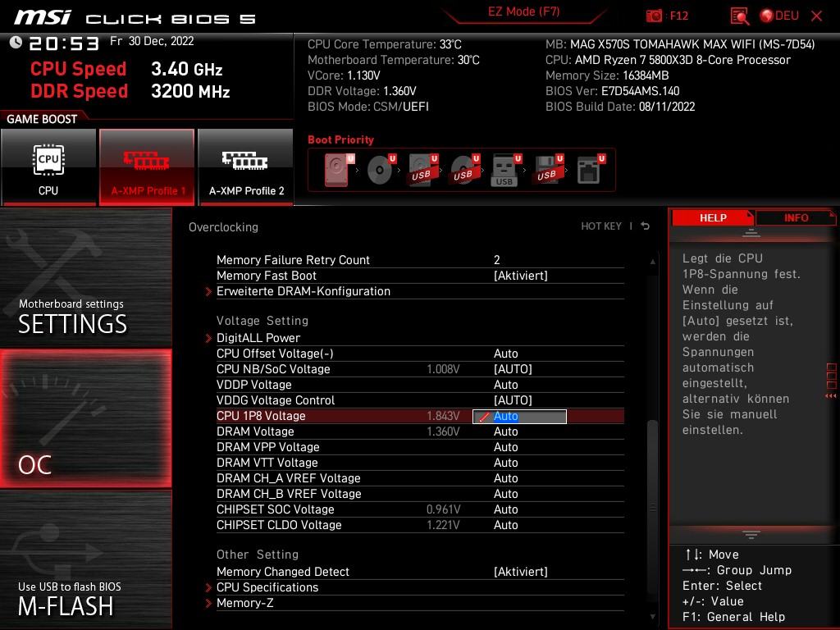The image size is (840, 630).
Task: Select the DRAM VPP Voltage row
Action: (420, 447)
